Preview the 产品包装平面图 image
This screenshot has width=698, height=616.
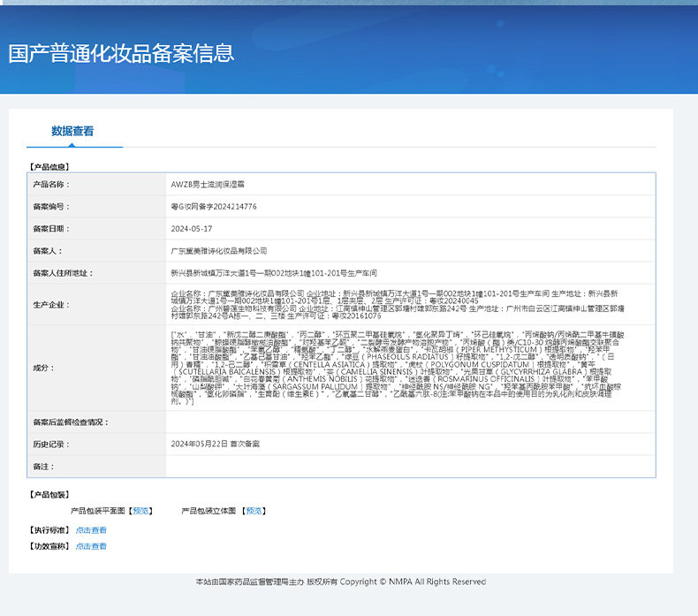[x=140, y=511]
